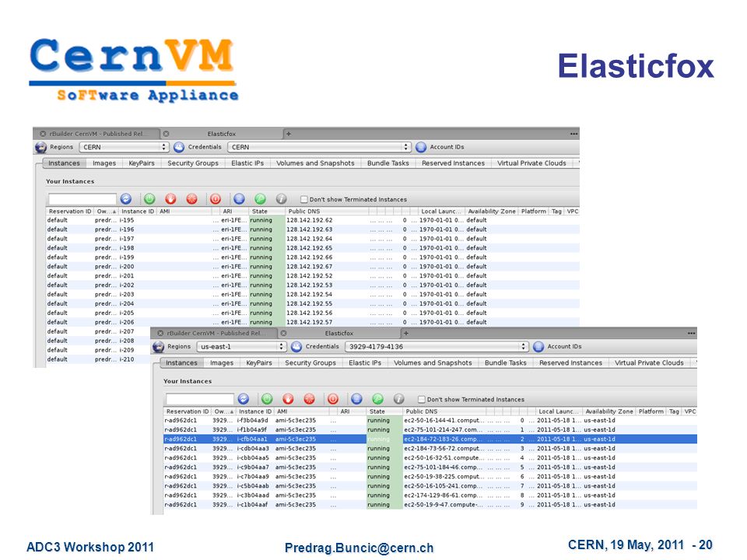This screenshot has height=560, width=747.
Task: Click red starburst icon in CERN window toolbar
Action: [x=191, y=199]
